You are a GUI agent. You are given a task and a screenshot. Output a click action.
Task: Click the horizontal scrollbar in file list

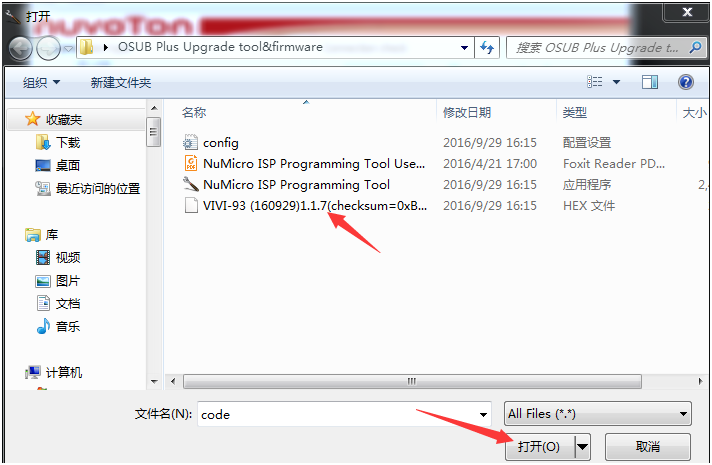(x=412, y=381)
